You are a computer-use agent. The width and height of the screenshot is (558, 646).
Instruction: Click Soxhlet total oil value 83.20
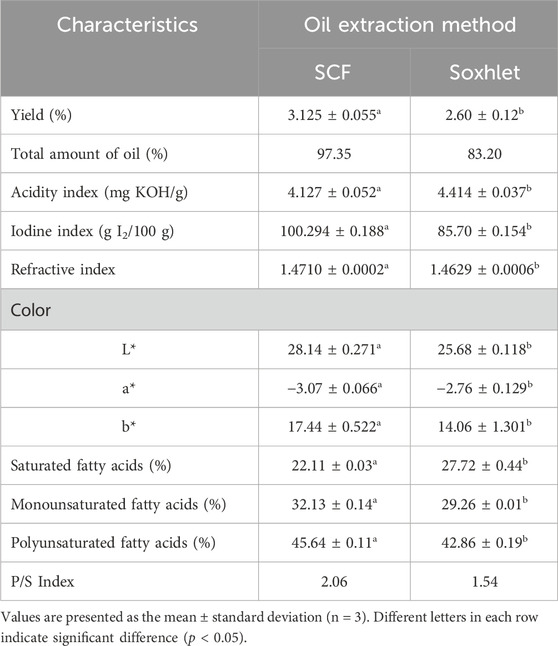click(x=485, y=154)
